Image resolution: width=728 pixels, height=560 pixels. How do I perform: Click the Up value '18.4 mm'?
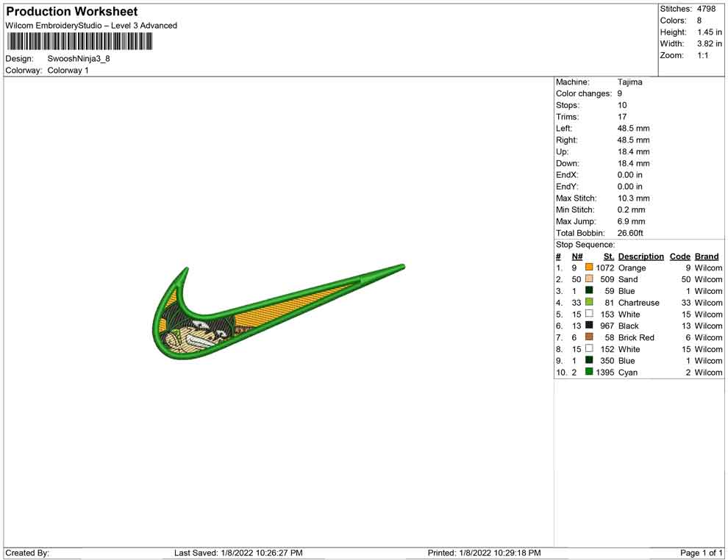(634, 151)
